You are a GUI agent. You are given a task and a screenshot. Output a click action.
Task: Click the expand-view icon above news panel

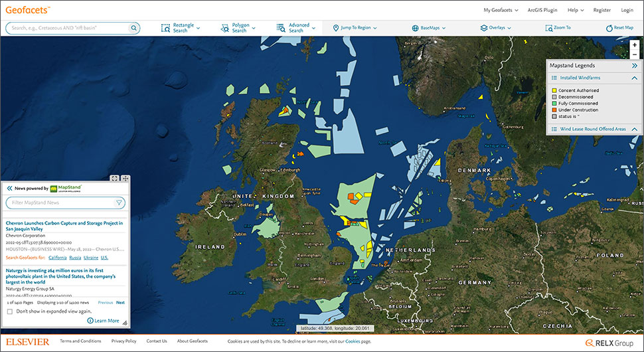(115, 179)
